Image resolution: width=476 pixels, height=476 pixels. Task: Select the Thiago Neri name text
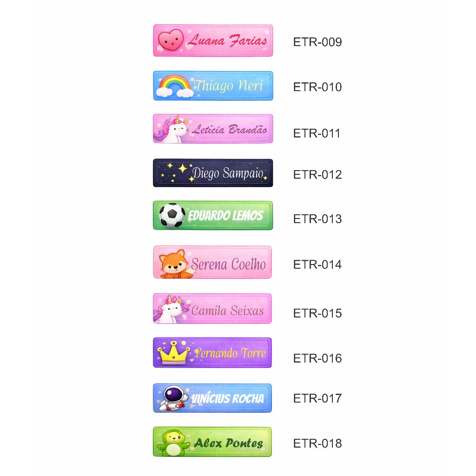[229, 86]
